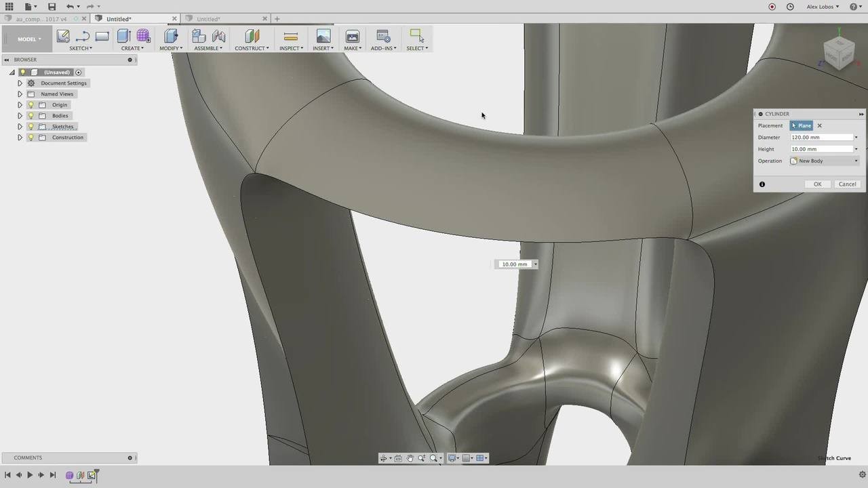Click the Look At navigation tool
This screenshot has height=488, width=868.
pyautogui.click(x=398, y=458)
